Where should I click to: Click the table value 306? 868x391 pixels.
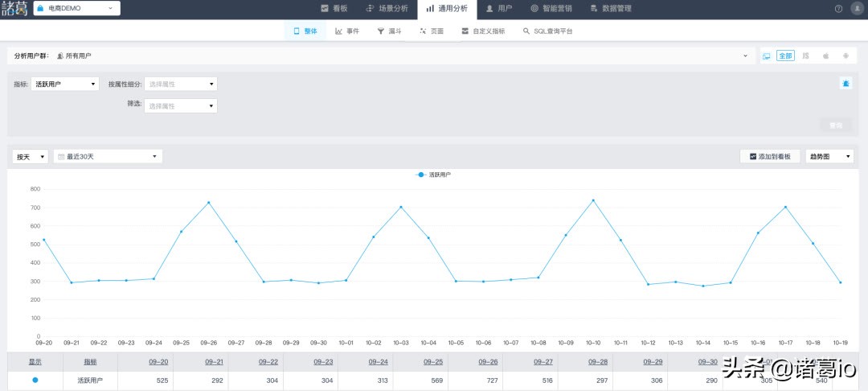[x=657, y=381]
